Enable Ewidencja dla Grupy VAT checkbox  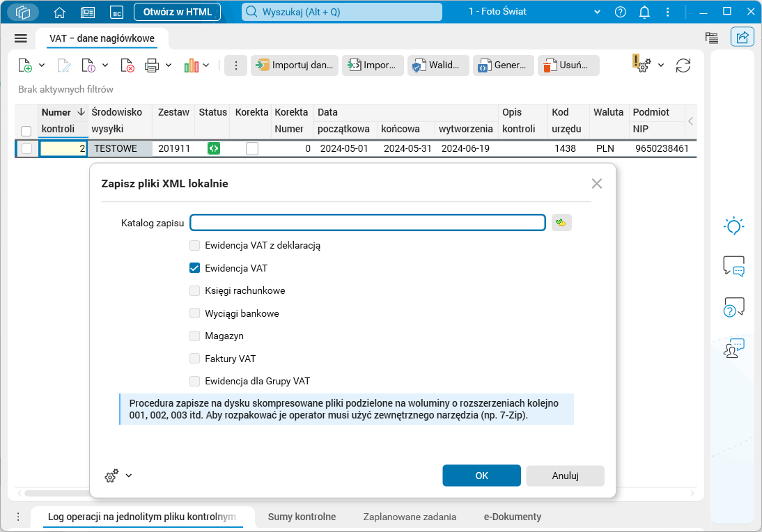point(194,381)
